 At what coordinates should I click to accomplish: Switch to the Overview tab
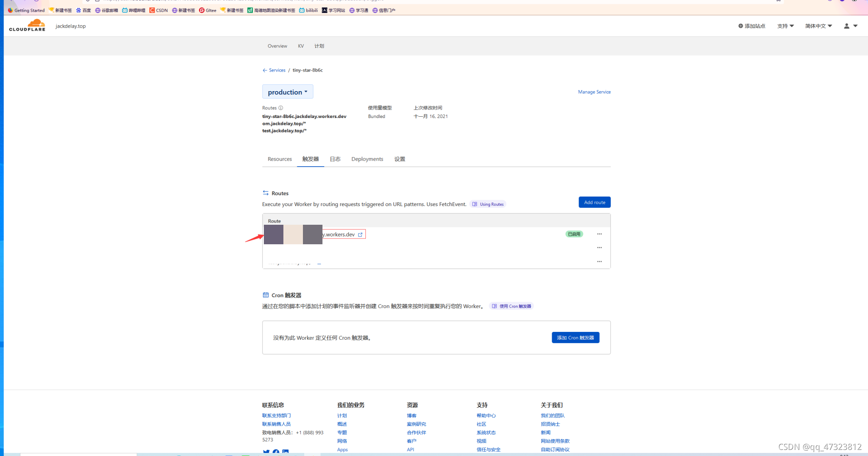pyautogui.click(x=277, y=46)
